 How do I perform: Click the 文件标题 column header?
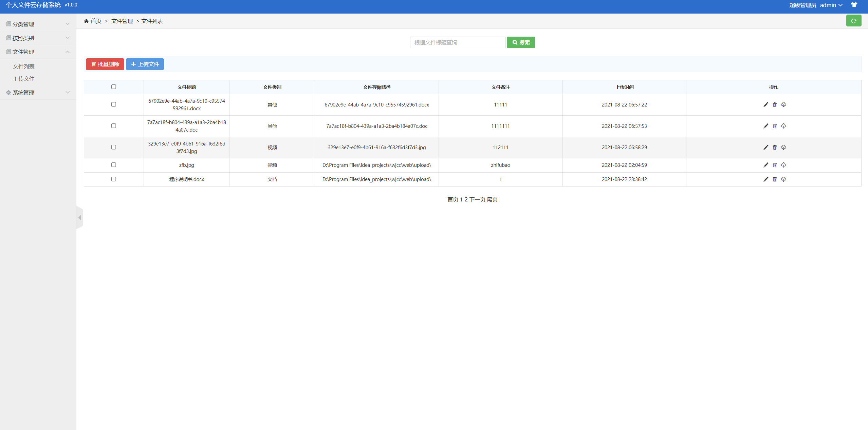coord(187,87)
